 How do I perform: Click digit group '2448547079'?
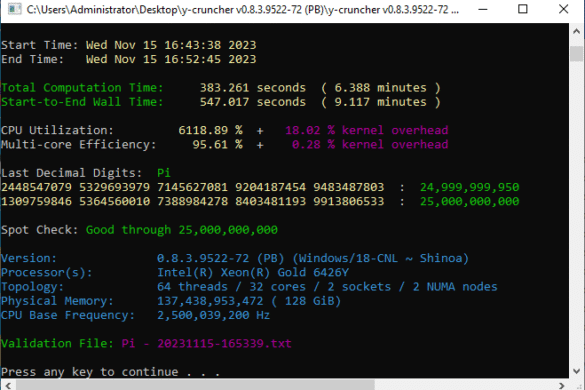[x=36, y=187]
